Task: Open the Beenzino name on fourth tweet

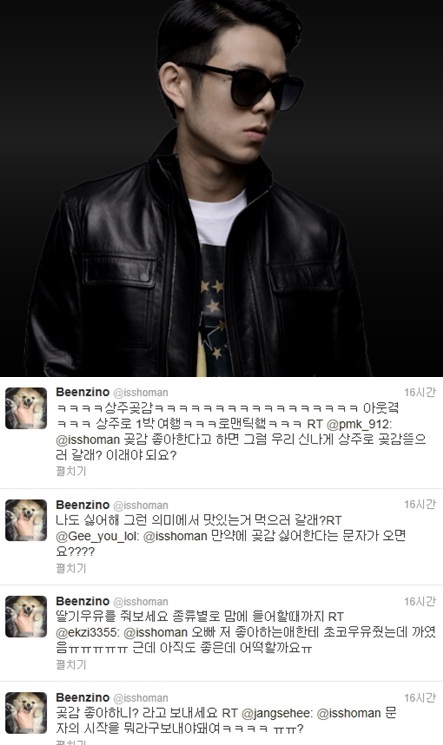Action: click(83, 697)
